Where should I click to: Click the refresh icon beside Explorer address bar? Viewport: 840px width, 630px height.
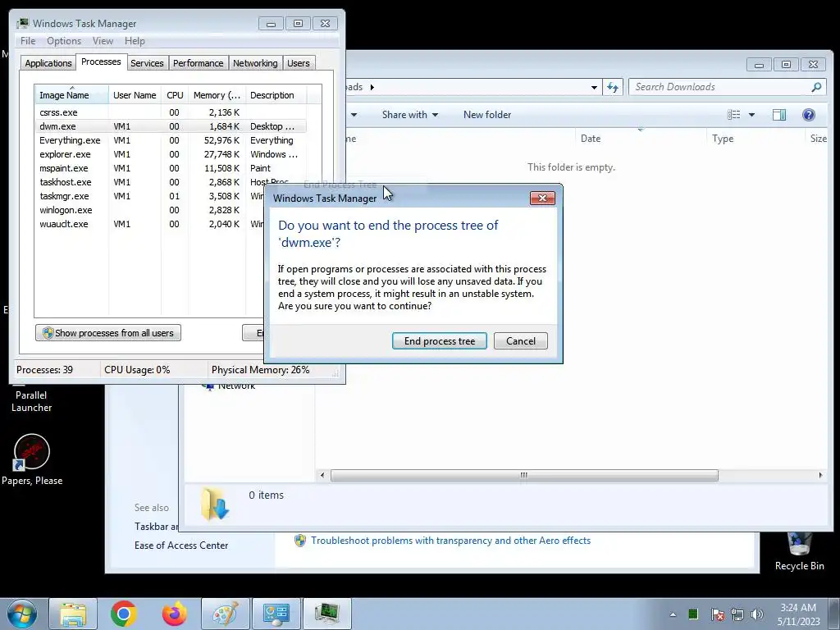tap(612, 87)
